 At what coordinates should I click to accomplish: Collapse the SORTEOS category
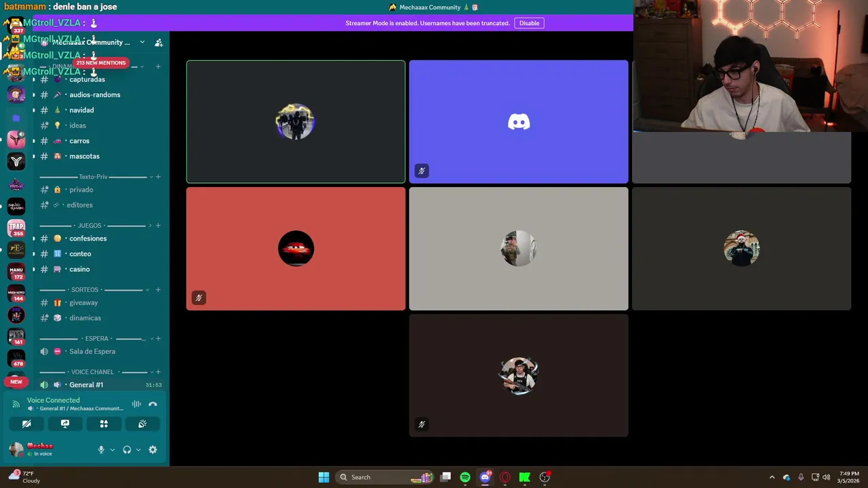coord(94,289)
